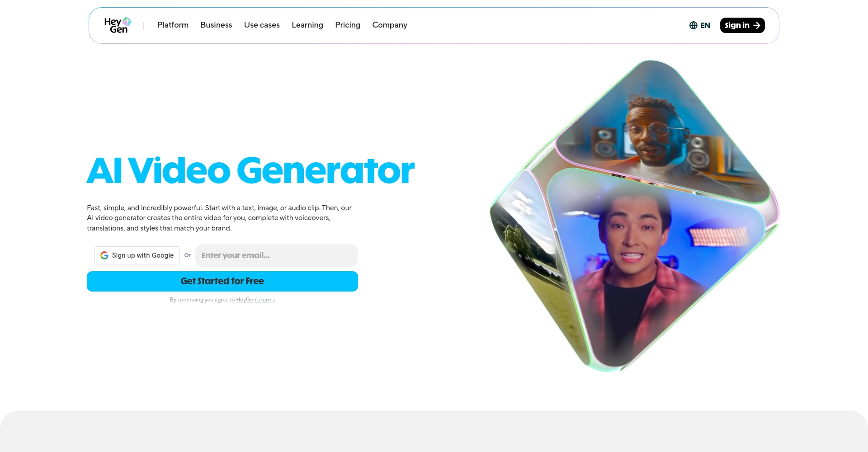Click the Sign in button
The width and height of the screenshot is (868, 452).
coord(742,25)
